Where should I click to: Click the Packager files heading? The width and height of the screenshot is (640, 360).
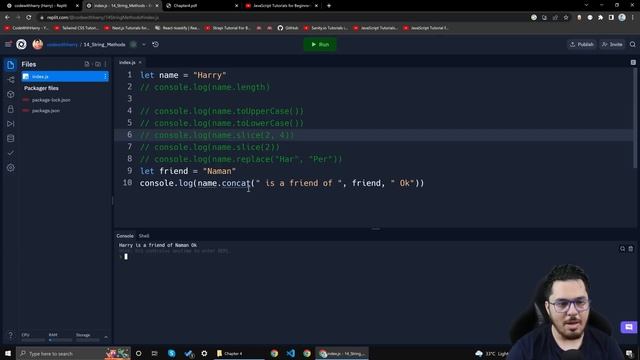coord(41,88)
